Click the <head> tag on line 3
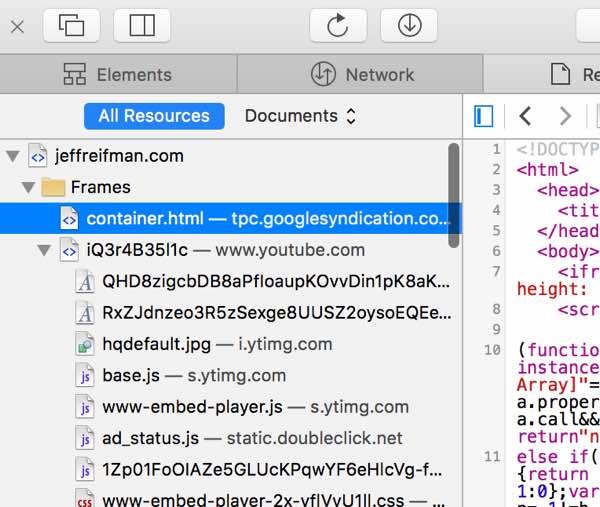Image resolution: width=600 pixels, height=507 pixels. click(x=568, y=190)
